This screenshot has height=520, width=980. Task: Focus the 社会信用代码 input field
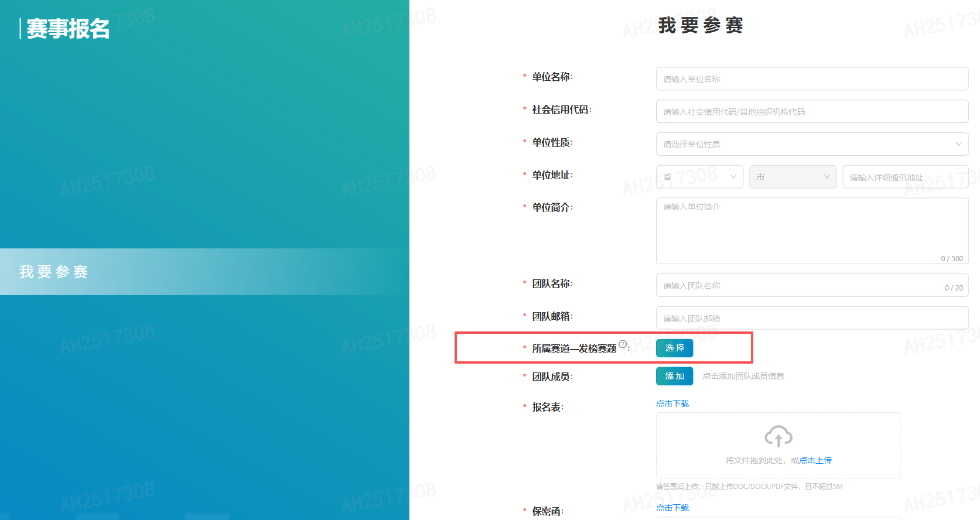pyautogui.click(x=812, y=111)
